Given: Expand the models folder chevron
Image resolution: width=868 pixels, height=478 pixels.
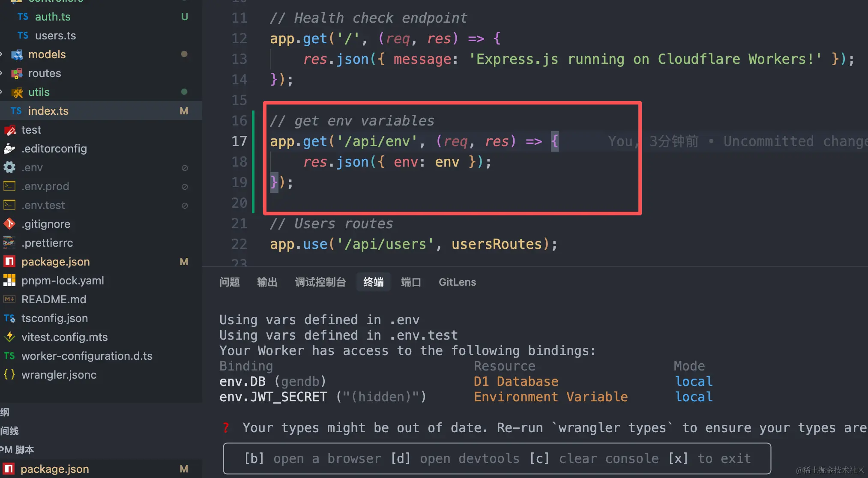Looking at the screenshot, I should [2, 54].
